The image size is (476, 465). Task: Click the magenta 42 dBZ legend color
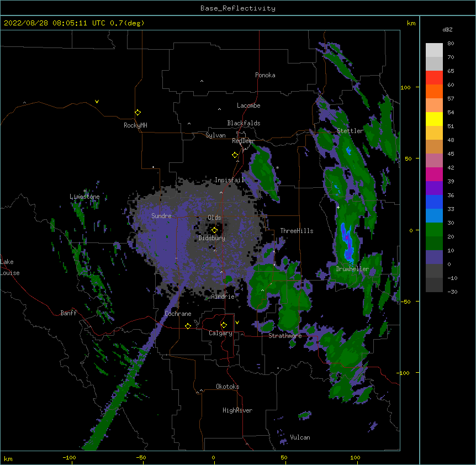434,174
